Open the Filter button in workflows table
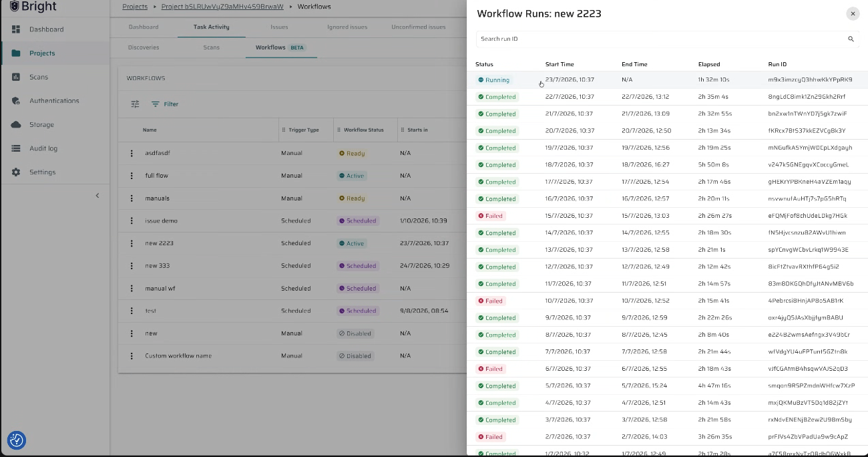868x457 pixels. point(165,104)
